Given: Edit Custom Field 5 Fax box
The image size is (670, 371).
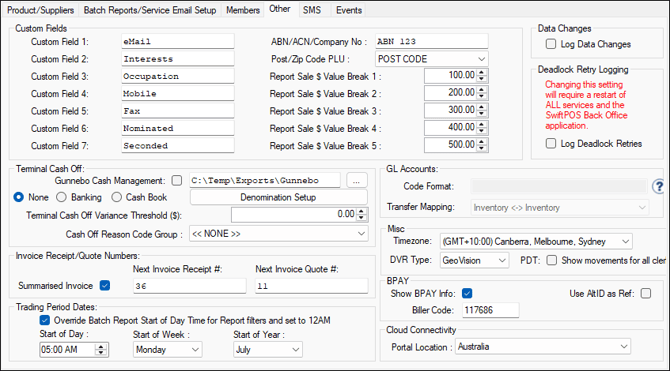Looking at the screenshot, I should coord(178,111).
